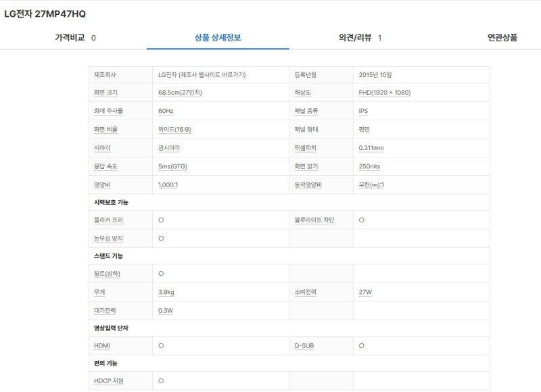The image size is (541, 392).
Task: Click the 화면 크기 spec label
Action: point(105,93)
